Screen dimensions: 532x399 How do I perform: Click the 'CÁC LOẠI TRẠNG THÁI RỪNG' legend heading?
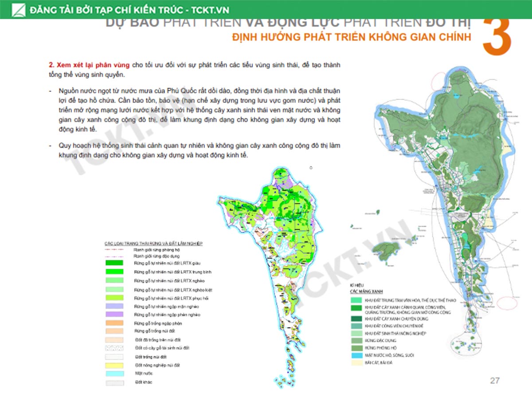pyautogui.click(x=153, y=243)
